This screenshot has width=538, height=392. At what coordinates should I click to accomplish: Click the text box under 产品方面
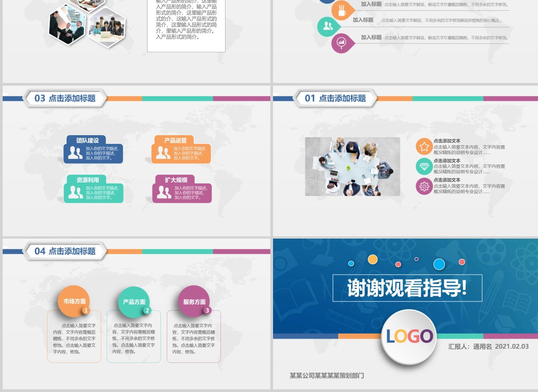(x=134, y=336)
